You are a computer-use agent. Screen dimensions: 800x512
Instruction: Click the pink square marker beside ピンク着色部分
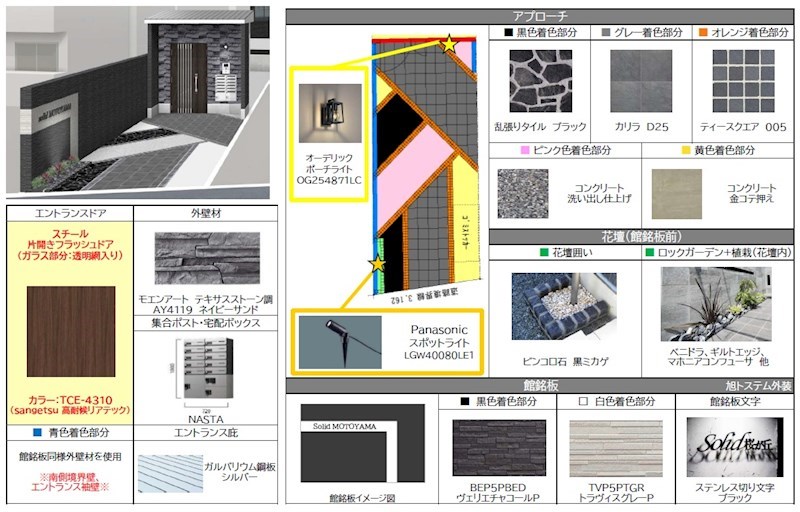524,150
